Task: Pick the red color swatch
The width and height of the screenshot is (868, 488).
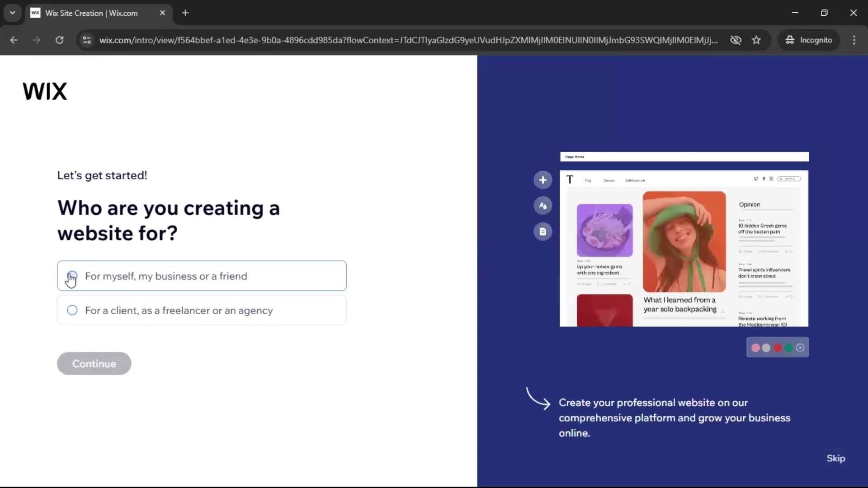Action: 778,348
